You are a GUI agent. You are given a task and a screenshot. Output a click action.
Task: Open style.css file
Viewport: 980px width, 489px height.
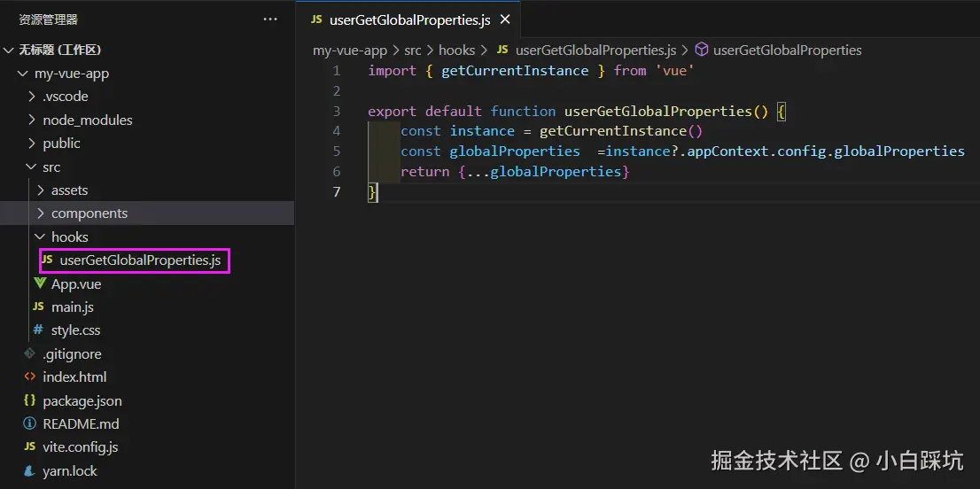tap(75, 330)
